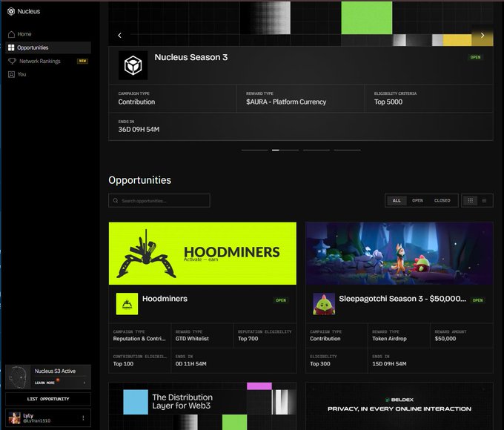The image size is (504, 430).
Task: Switch to list view layout
Action: click(485, 201)
